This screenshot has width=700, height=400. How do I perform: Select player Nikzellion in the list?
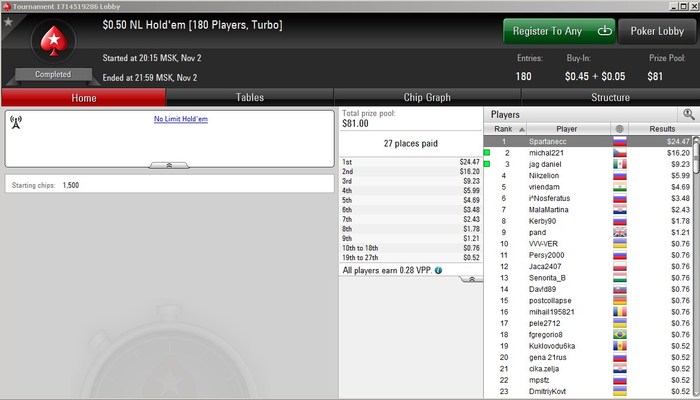point(544,175)
